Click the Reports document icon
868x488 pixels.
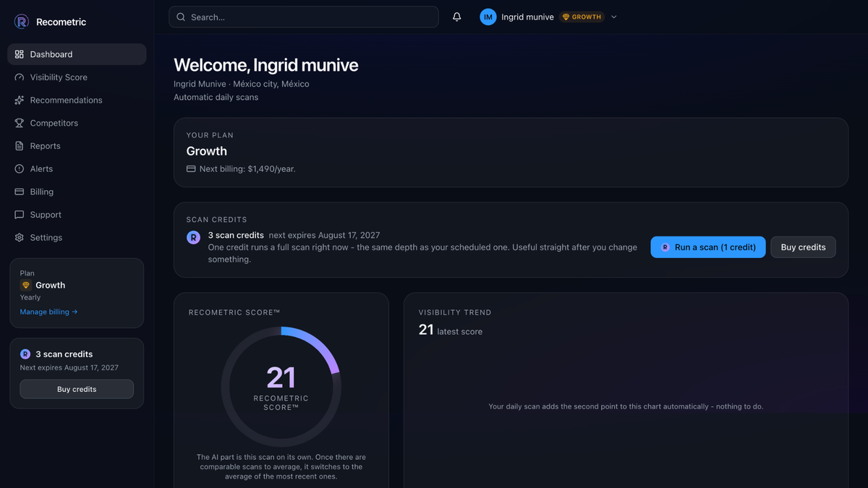click(x=20, y=146)
